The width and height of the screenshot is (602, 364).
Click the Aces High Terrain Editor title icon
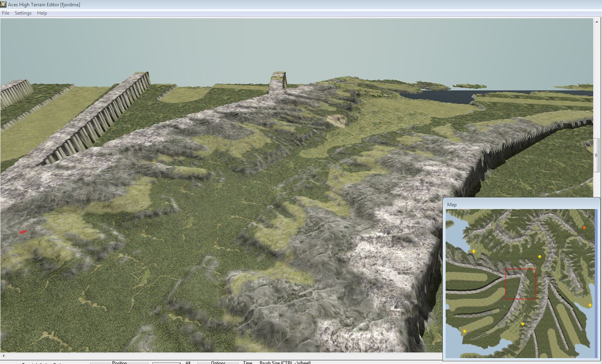[3, 4]
